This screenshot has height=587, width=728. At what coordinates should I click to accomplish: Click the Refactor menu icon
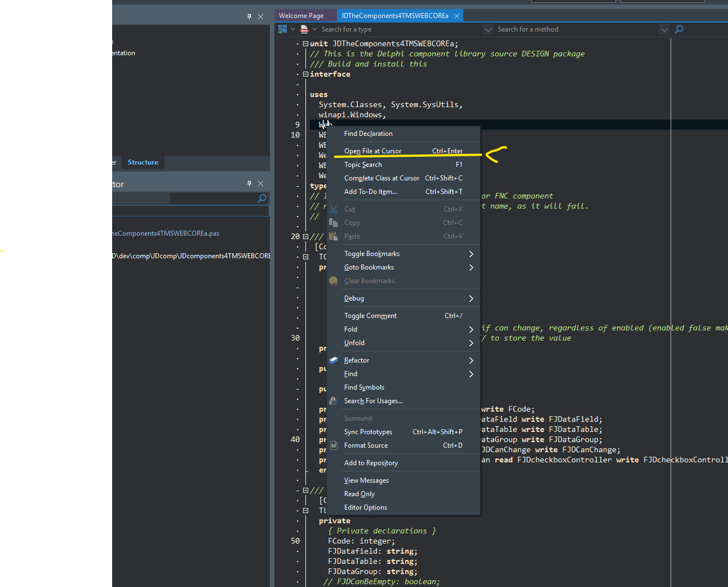[x=334, y=360]
